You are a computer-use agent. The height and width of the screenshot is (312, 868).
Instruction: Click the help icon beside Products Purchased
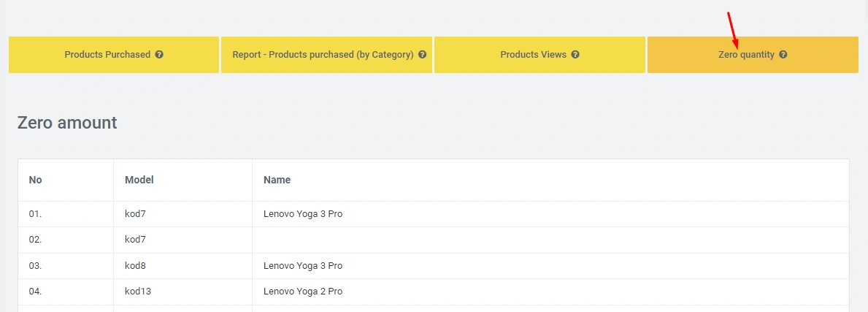coord(159,55)
